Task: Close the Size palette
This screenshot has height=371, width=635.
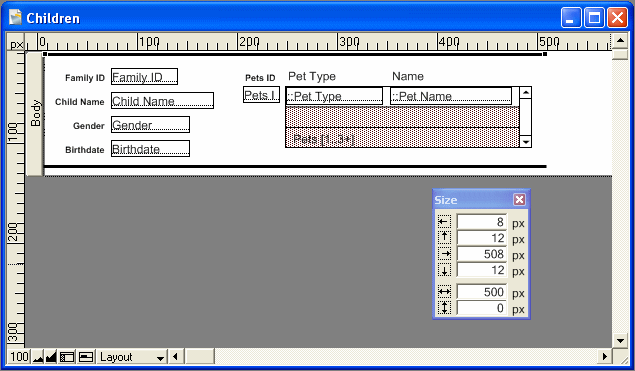Action: (x=519, y=199)
